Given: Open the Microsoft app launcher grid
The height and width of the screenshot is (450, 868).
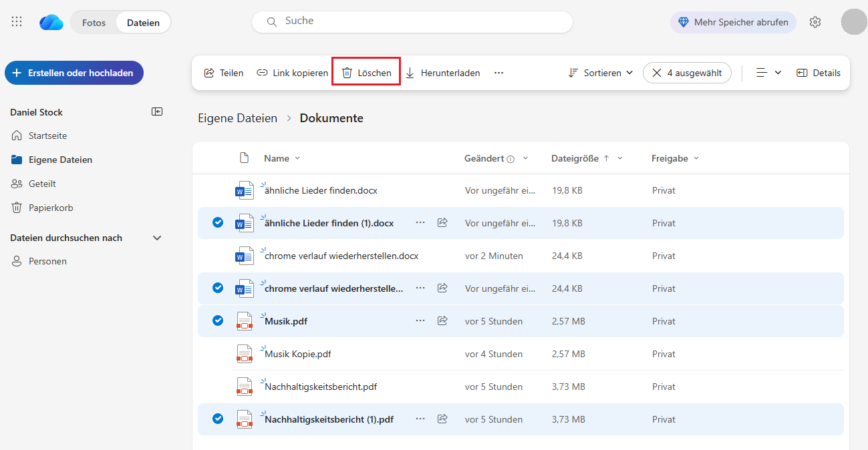Looking at the screenshot, I should [17, 21].
